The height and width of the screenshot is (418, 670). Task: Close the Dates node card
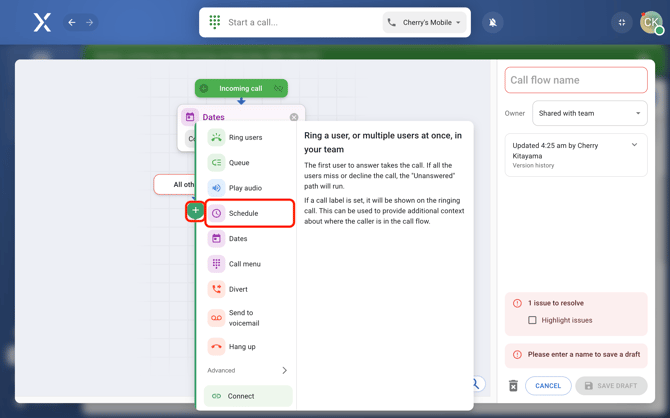pyautogui.click(x=294, y=117)
